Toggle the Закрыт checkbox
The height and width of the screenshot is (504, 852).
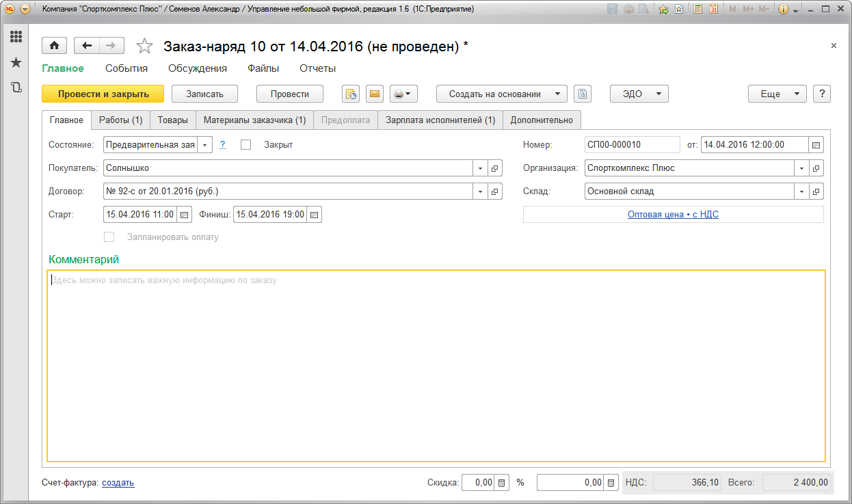(x=246, y=145)
